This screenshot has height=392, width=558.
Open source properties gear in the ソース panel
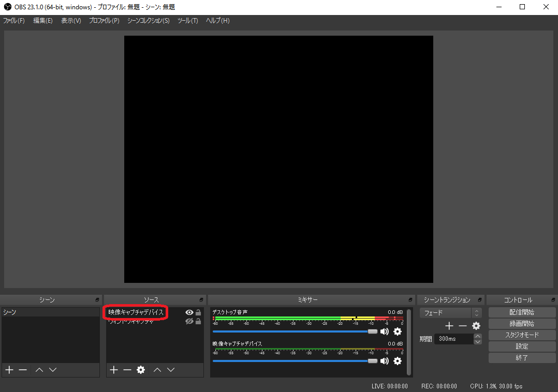click(141, 370)
